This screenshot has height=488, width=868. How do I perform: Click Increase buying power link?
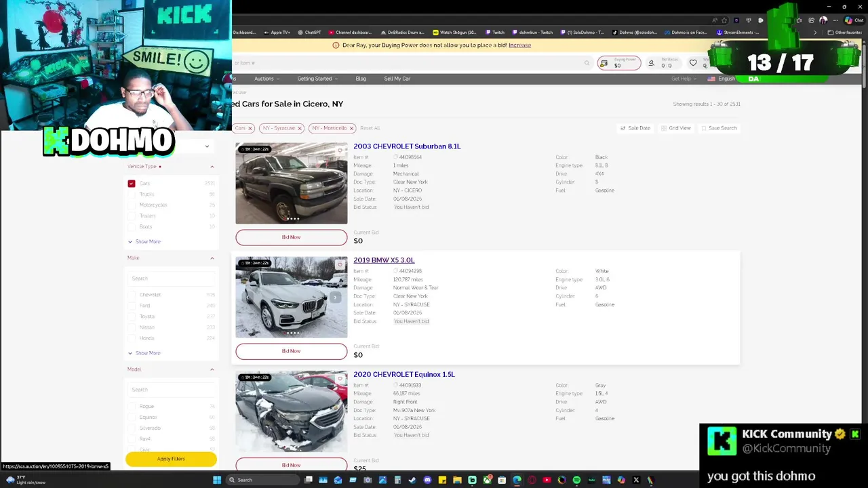519,45
